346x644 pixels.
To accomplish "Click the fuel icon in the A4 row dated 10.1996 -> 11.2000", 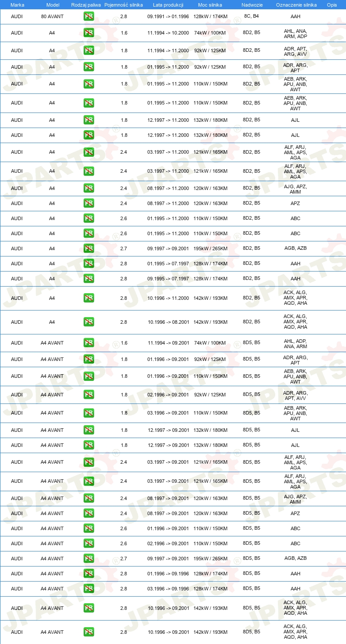I will [88, 298].
